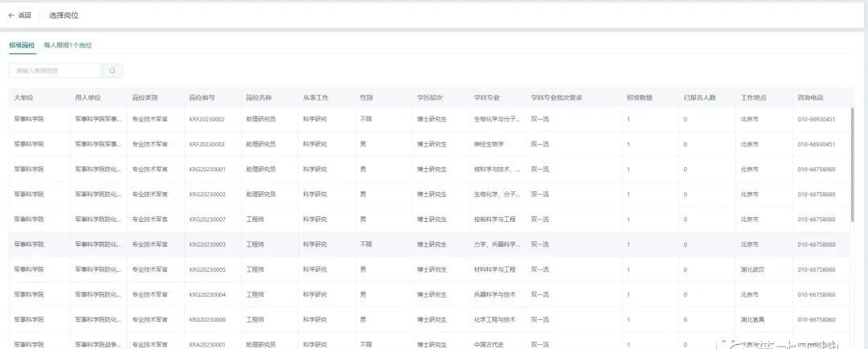Click the vertical table scrollbar

tap(853, 165)
